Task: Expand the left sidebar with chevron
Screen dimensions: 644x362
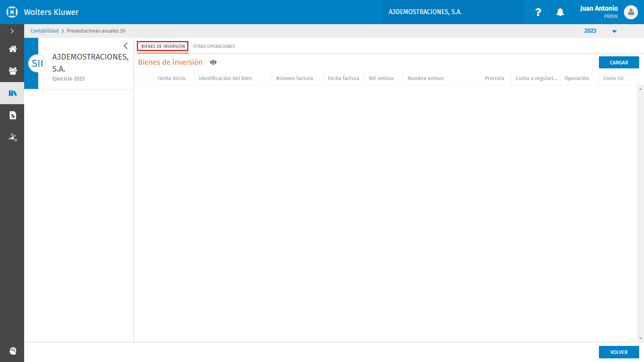Action: pyautogui.click(x=12, y=31)
